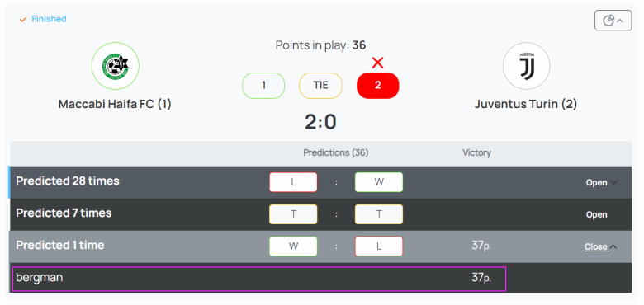Image resolution: width=644 pixels, height=305 pixels.
Task: Click the chevron beside Close
Action: point(613,246)
